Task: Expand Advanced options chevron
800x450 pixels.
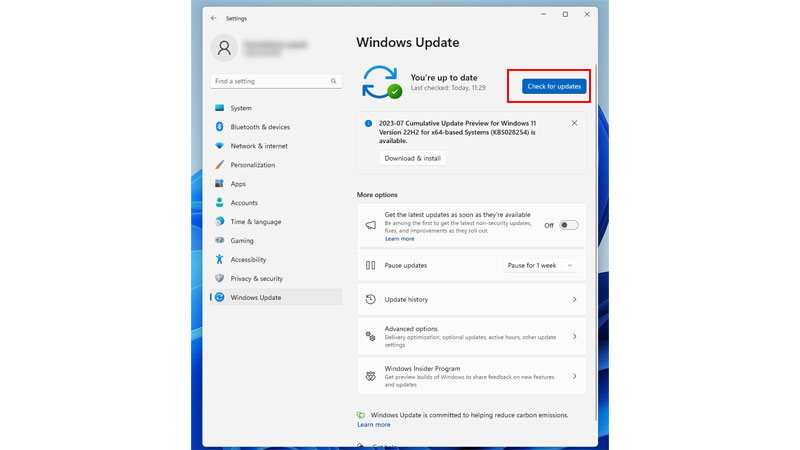Action: (574, 336)
